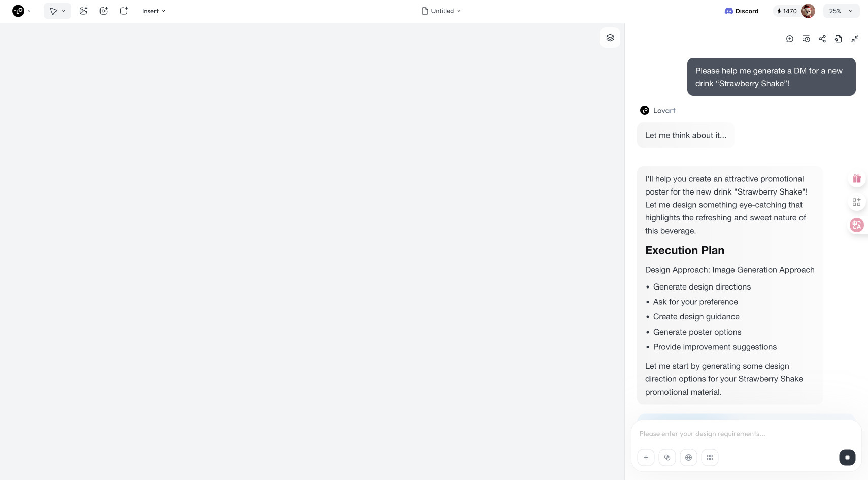Start a new chat conversation

(790, 39)
